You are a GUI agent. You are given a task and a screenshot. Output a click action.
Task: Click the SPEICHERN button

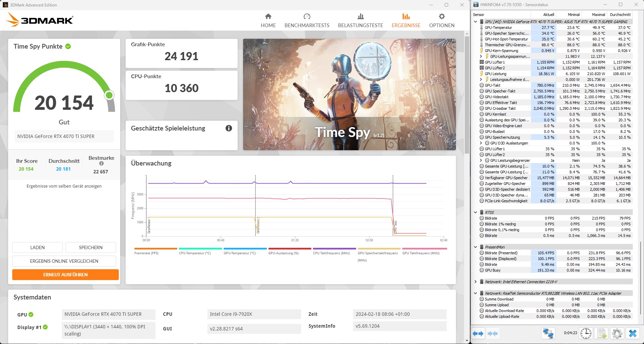coord(91,247)
